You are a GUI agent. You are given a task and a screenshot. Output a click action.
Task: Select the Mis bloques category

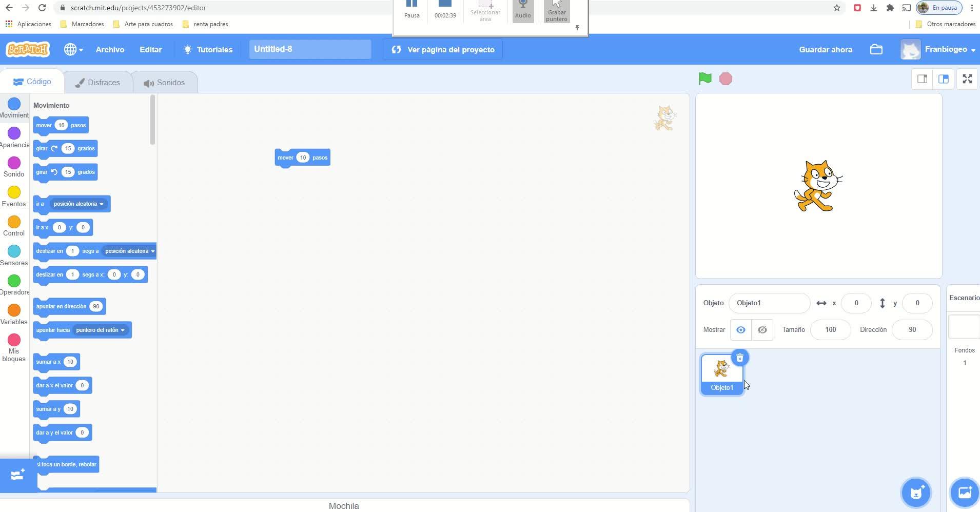(x=14, y=348)
